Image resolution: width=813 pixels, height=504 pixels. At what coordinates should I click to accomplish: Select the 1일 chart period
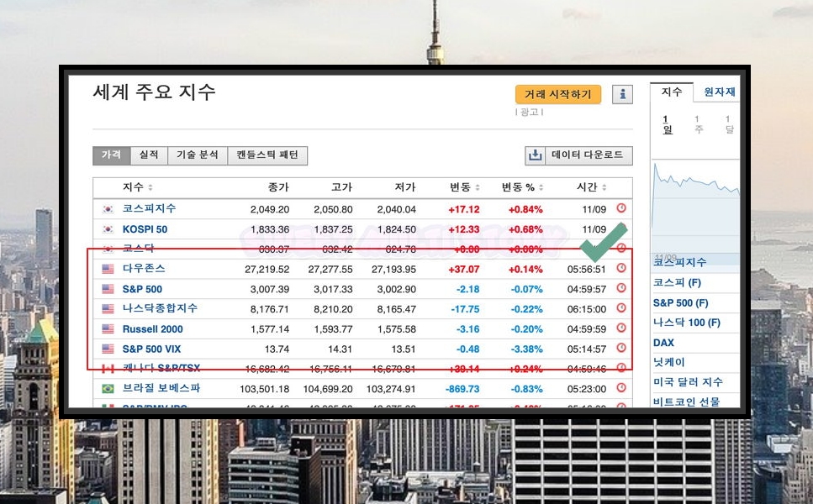[668, 124]
